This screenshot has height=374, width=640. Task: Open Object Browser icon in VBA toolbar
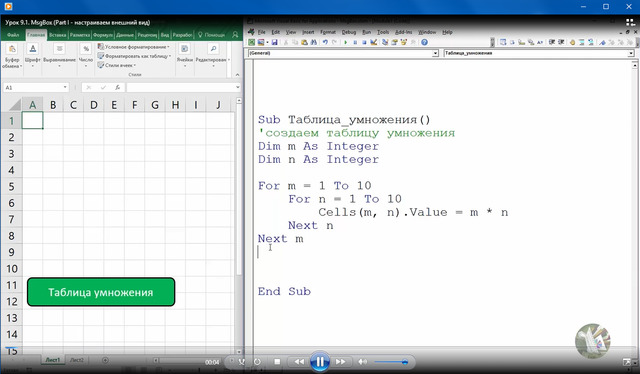click(404, 42)
